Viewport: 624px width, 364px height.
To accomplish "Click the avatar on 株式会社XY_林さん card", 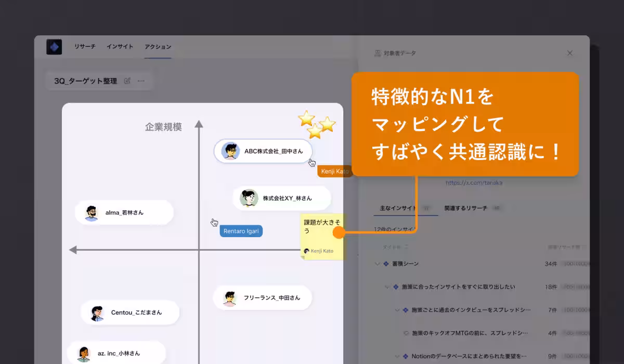I will (249, 198).
